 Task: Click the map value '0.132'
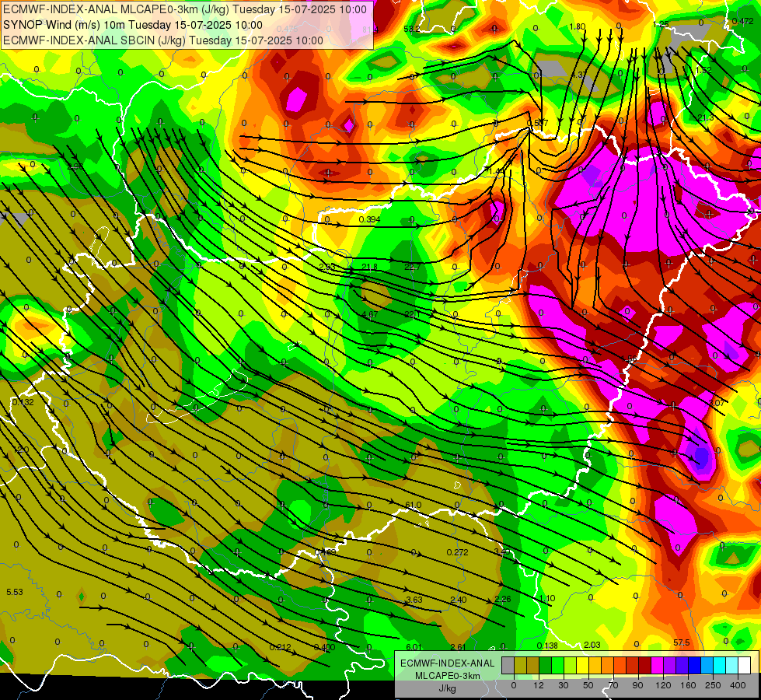tap(23, 402)
